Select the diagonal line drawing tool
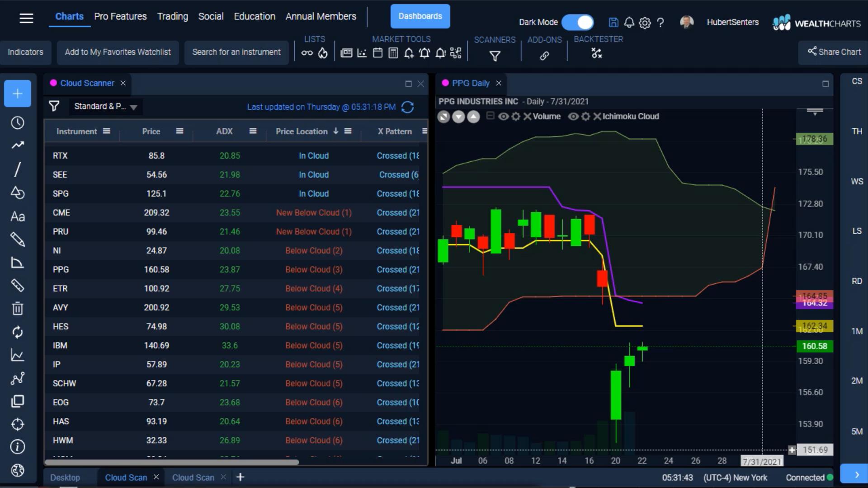 [x=18, y=169]
